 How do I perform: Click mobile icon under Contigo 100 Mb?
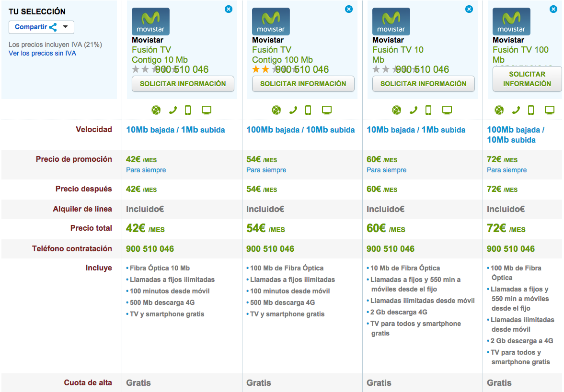coord(308,110)
